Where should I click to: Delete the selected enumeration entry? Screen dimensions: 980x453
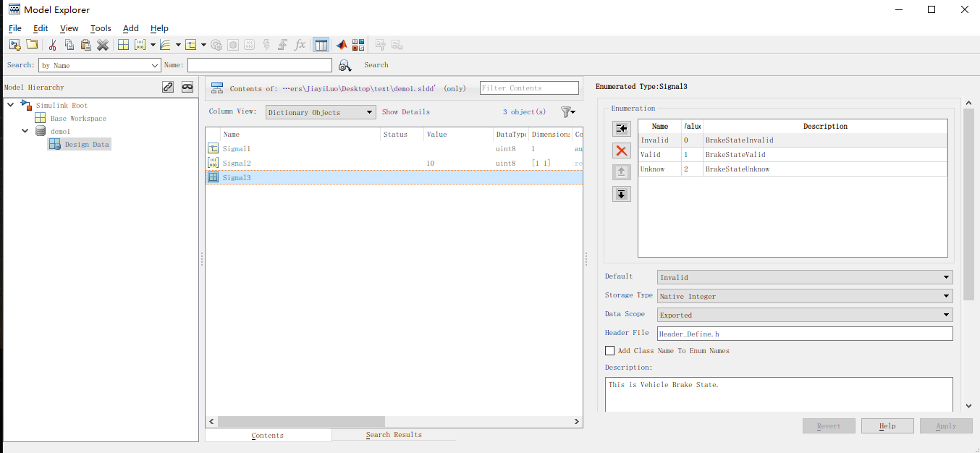[x=621, y=150]
